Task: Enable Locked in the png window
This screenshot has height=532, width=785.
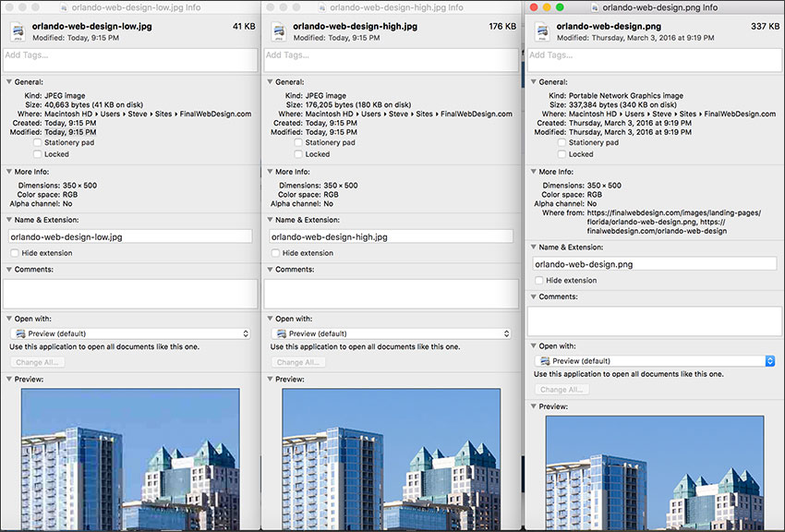Action: click(x=562, y=154)
